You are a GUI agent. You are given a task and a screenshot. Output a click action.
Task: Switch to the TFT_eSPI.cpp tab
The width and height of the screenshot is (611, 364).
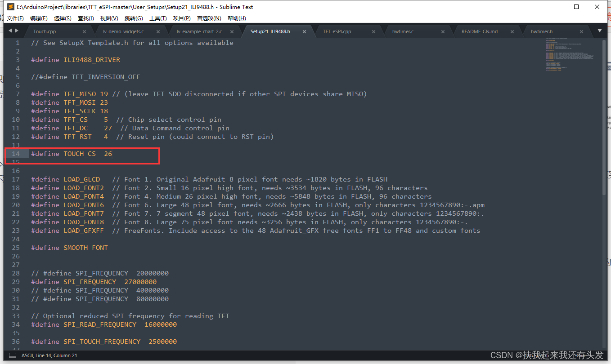tap(337, 32)
